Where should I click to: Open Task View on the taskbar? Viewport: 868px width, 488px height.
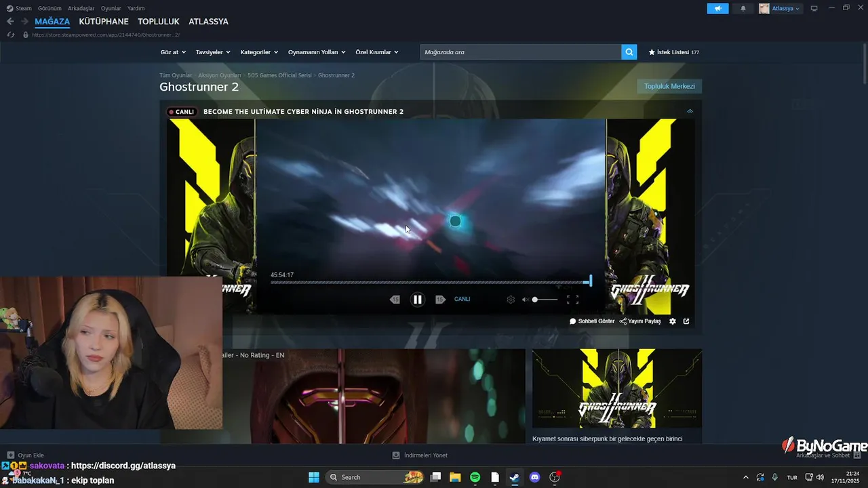436,477
